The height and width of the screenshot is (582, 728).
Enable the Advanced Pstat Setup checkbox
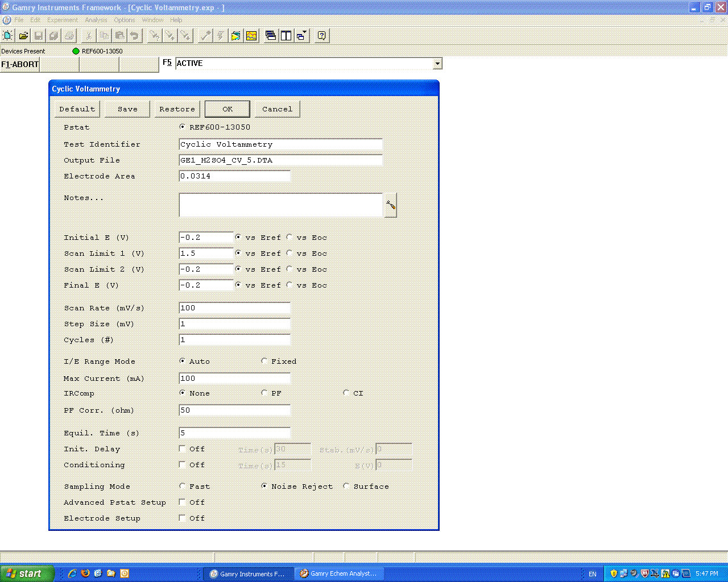(183, 502)
